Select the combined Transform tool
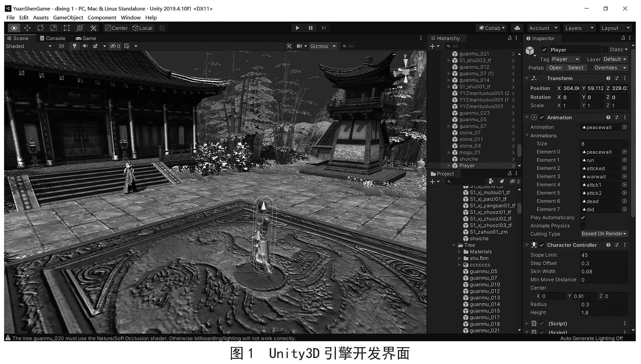This screenshot has height=364, width=641. coord(80,28)
